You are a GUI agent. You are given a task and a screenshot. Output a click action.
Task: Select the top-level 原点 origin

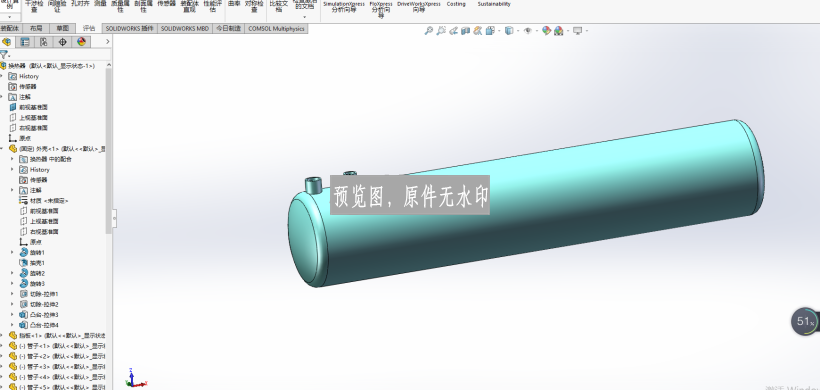pyautogui.click(x=20, y=138)
